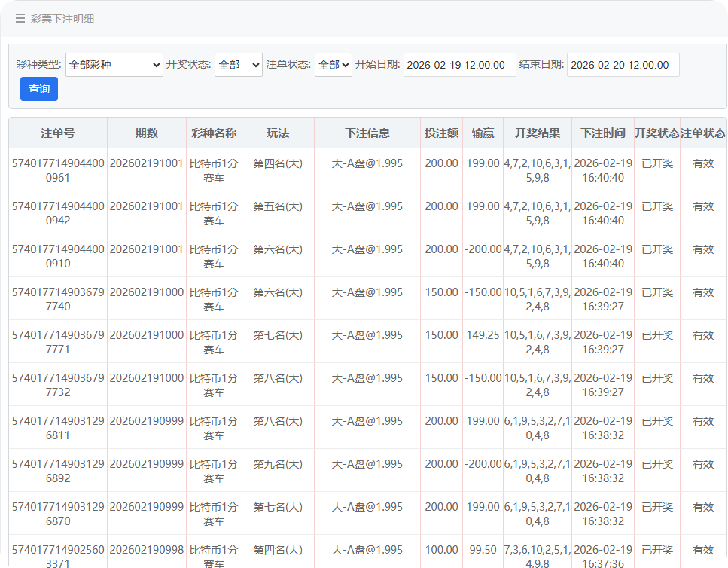Click the 注单号 column header
This screenshot has width=728, height=568.
click(x=58, y=133)
